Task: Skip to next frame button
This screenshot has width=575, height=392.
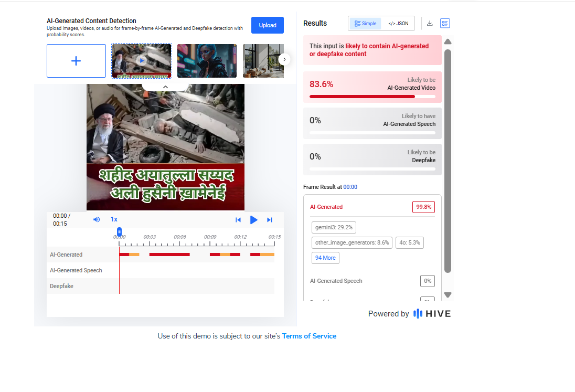Action: point(270,220)
